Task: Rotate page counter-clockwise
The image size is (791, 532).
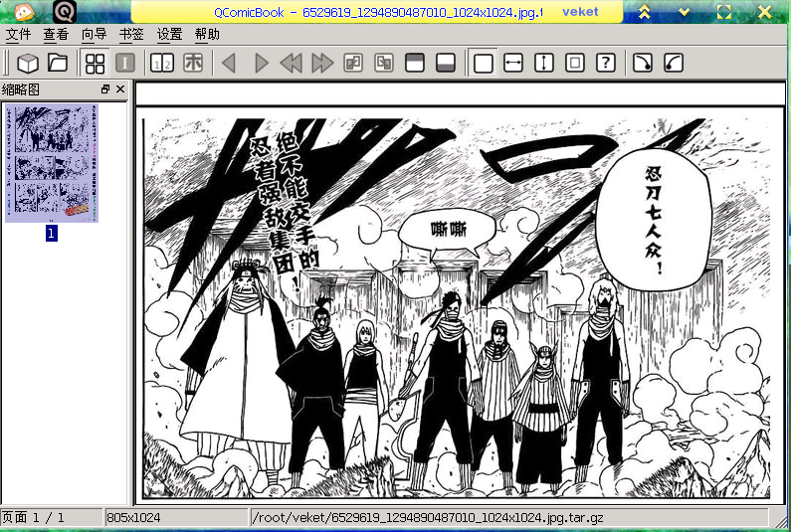Action: pos(674,63)
